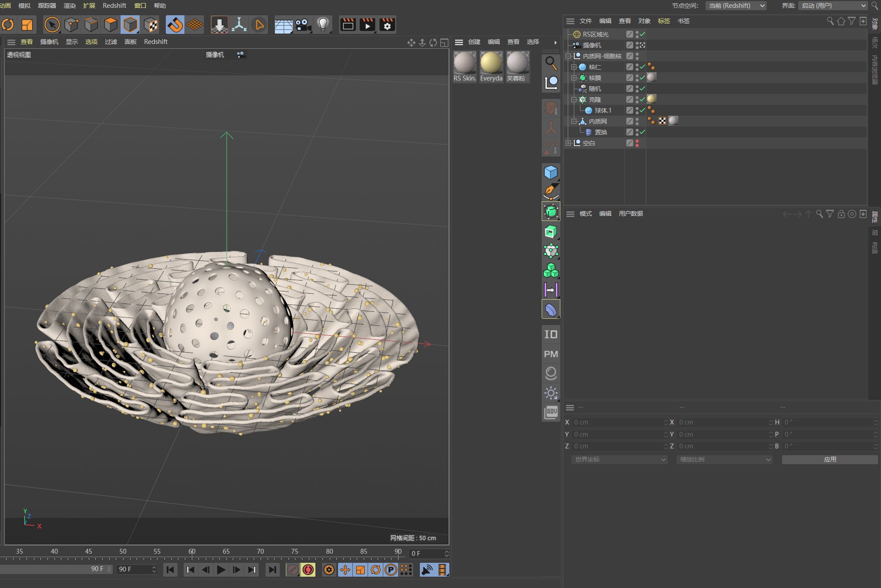
Task: Click the light bulb icon in toolbar
Action: click(x=323, y=25)
